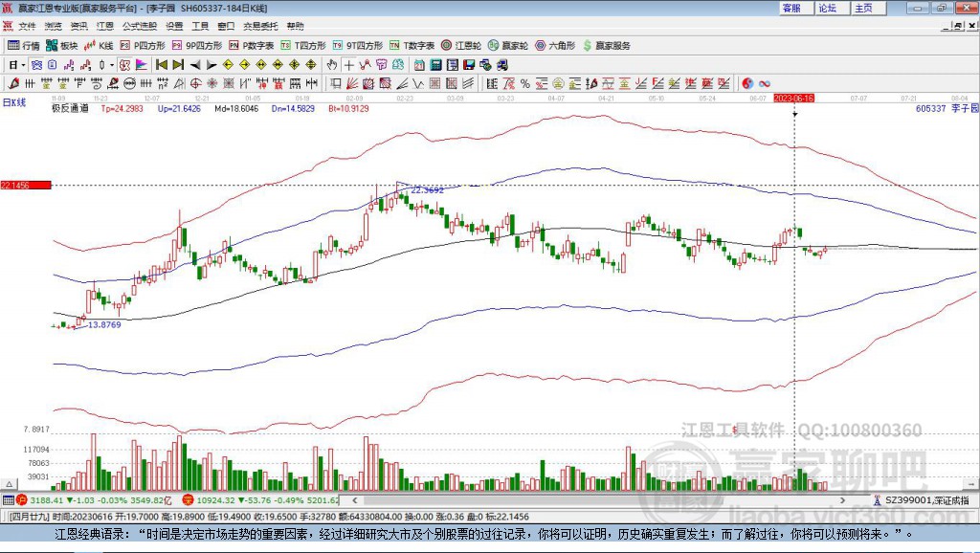Open the 帮助 menu
Viewport: 980px width, 553px height.
click(x=295, y=26)
